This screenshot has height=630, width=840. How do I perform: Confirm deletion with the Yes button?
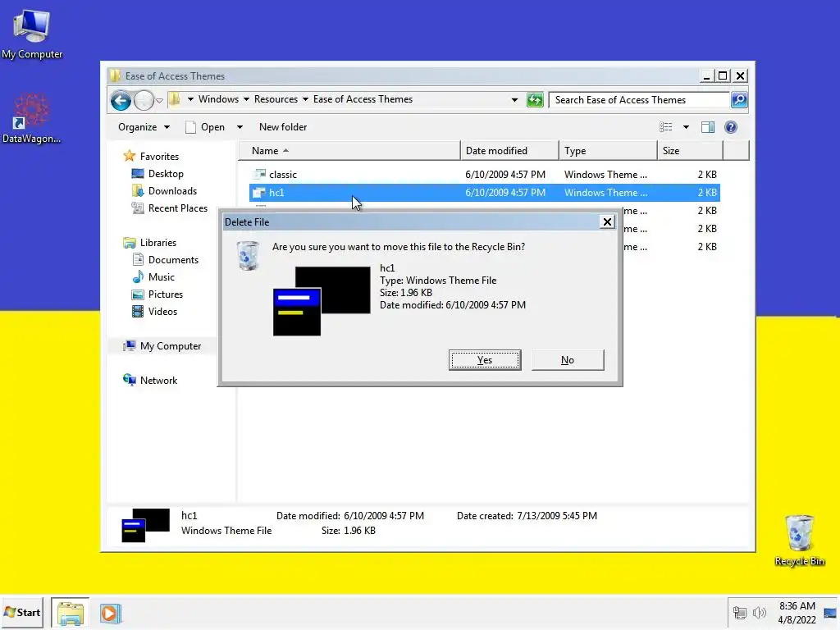(485, 360)
